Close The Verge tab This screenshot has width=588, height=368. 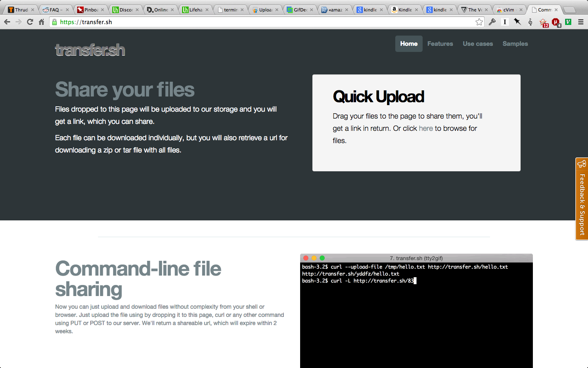[x=486, y=10]
